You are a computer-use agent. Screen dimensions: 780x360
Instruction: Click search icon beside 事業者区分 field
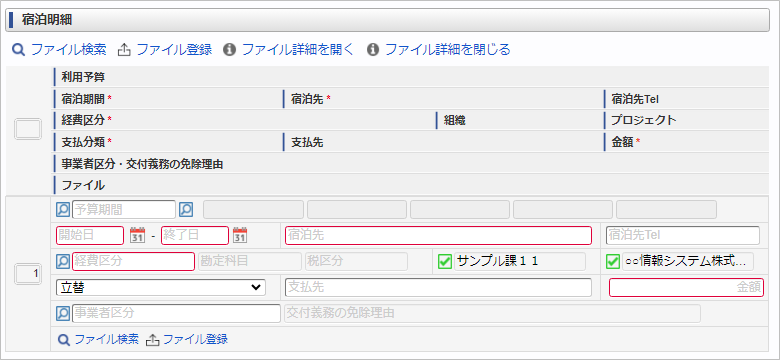63,313
